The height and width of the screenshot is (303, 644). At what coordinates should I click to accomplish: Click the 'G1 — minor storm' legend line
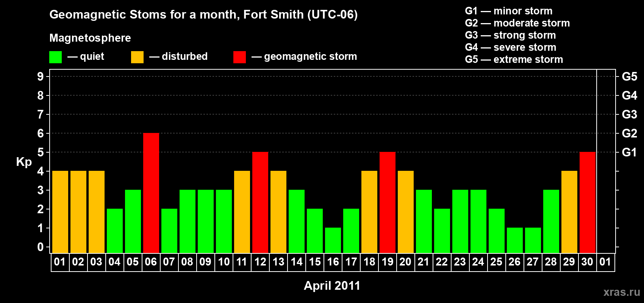tap(509, 11)
